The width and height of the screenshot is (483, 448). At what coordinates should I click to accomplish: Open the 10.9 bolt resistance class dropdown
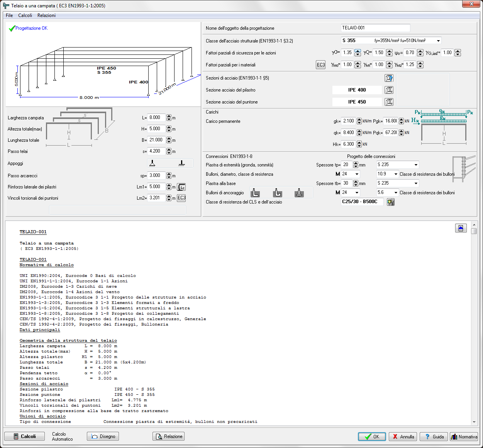pos(387,174)
